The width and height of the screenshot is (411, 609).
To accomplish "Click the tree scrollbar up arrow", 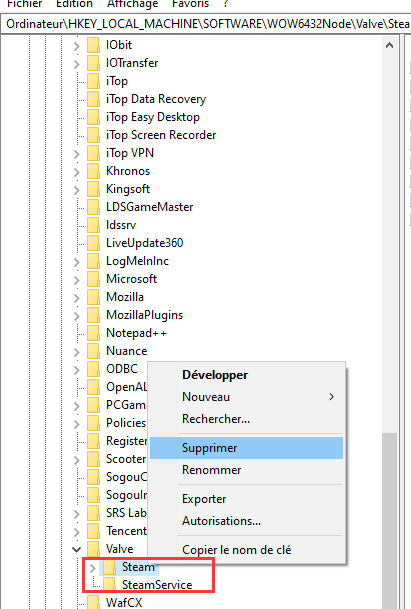I will coord(389,45).
